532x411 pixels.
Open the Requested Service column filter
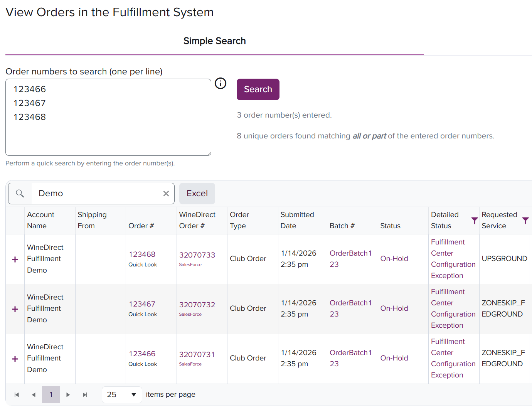point(525,220)
